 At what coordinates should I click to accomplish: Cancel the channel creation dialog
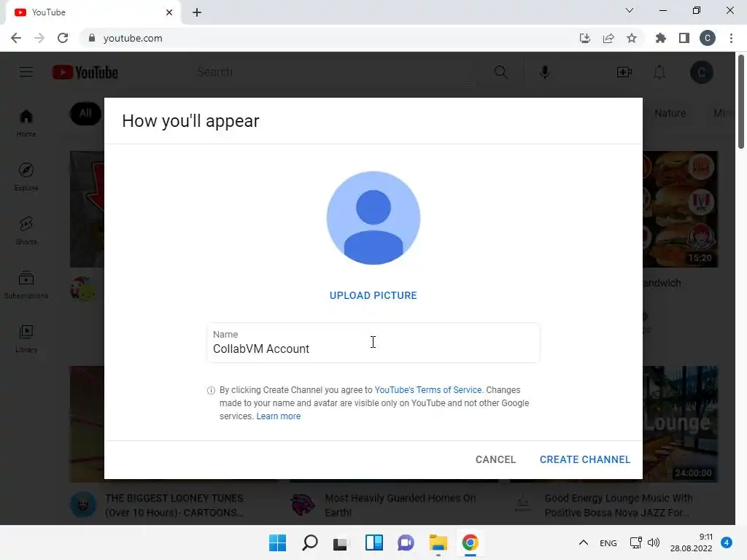495,459
